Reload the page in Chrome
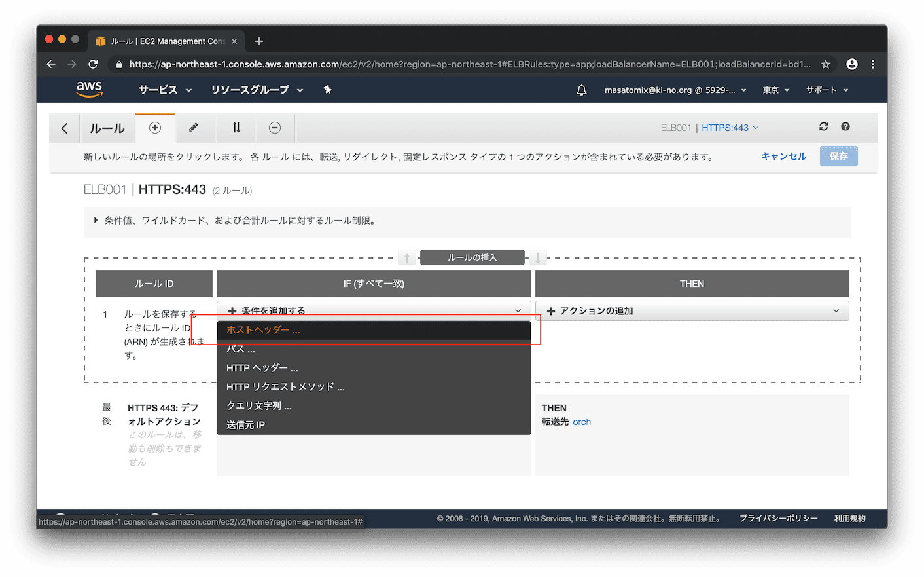 (x=93, y=64)
